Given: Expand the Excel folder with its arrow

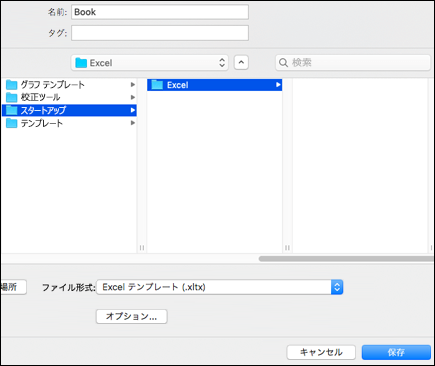Looking at the screenshot, I should tap(278, 85).
